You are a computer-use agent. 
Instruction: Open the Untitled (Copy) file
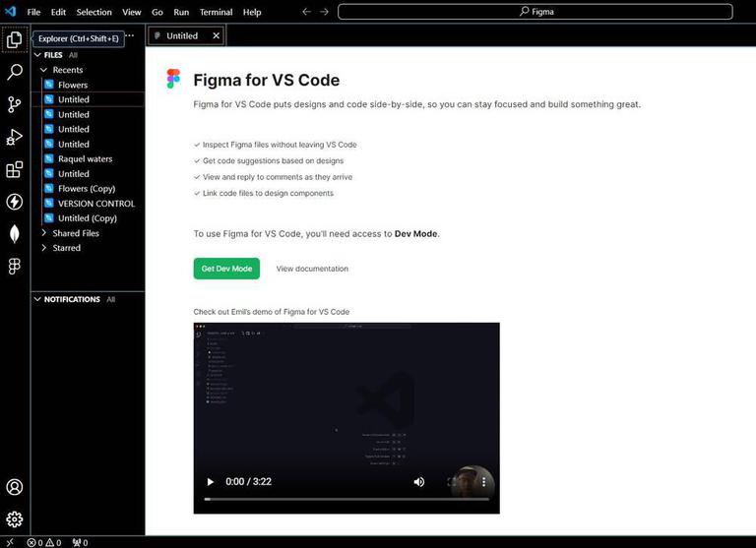click(x=89, y=218)
